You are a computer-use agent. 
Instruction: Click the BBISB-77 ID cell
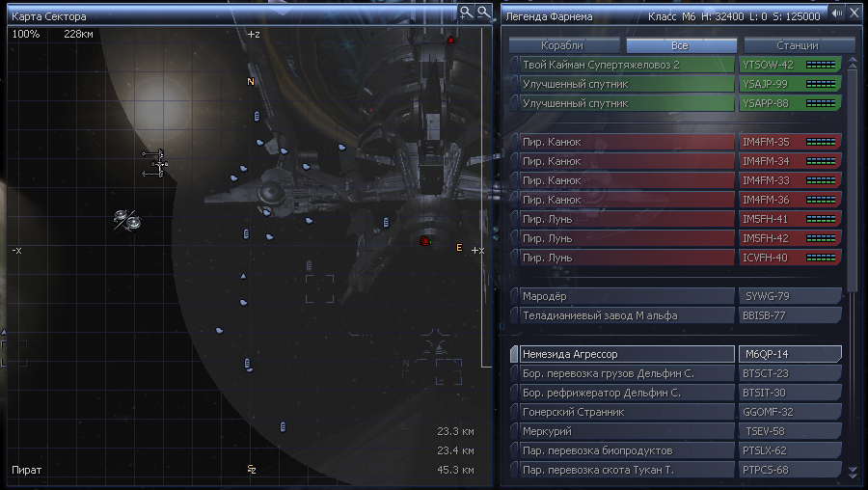[790, 315]
